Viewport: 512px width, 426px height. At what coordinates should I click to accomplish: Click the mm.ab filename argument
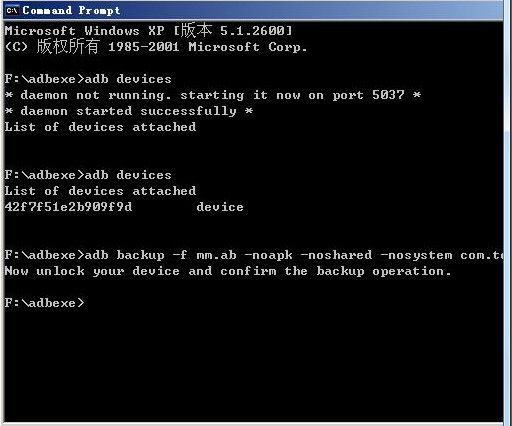[x=216, y=255]
